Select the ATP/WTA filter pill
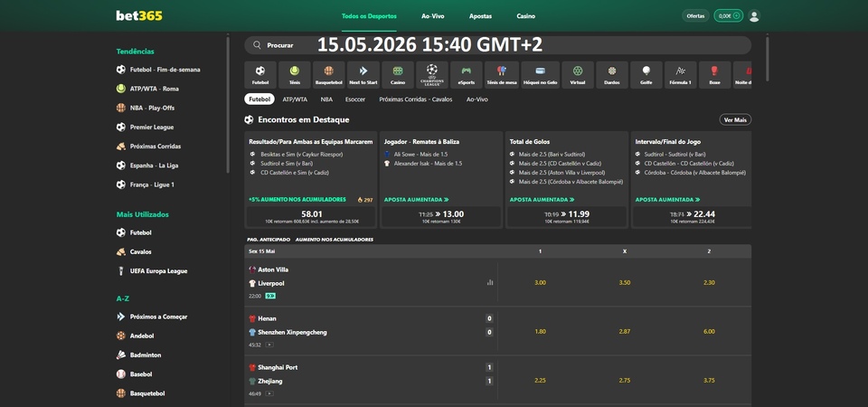 pyautogui.click(x=295, y=99)
